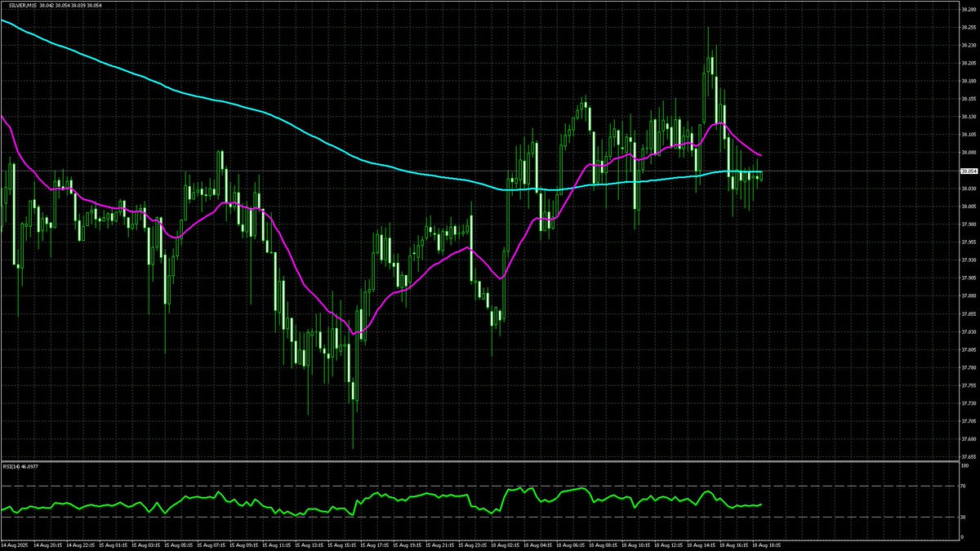
Task: Click the 38.080 price scale label
Action: tap(969, 153)
